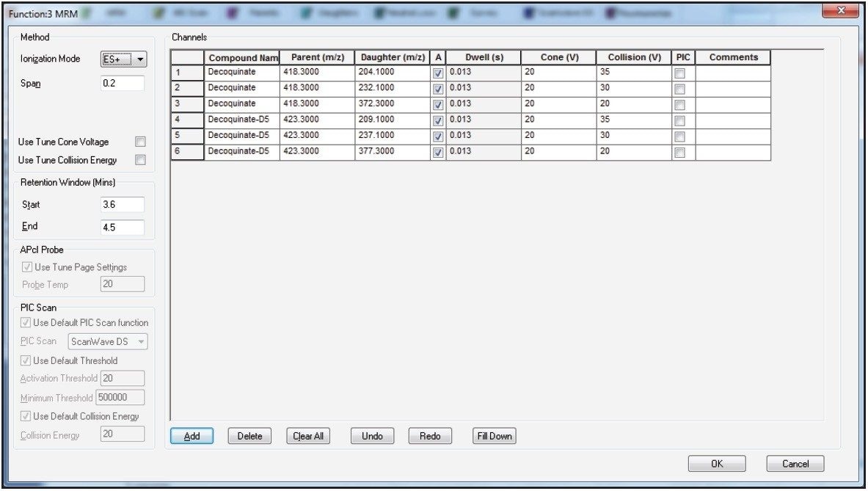
Task: Click the Collision (V) column header
Action: click(634, 57)
